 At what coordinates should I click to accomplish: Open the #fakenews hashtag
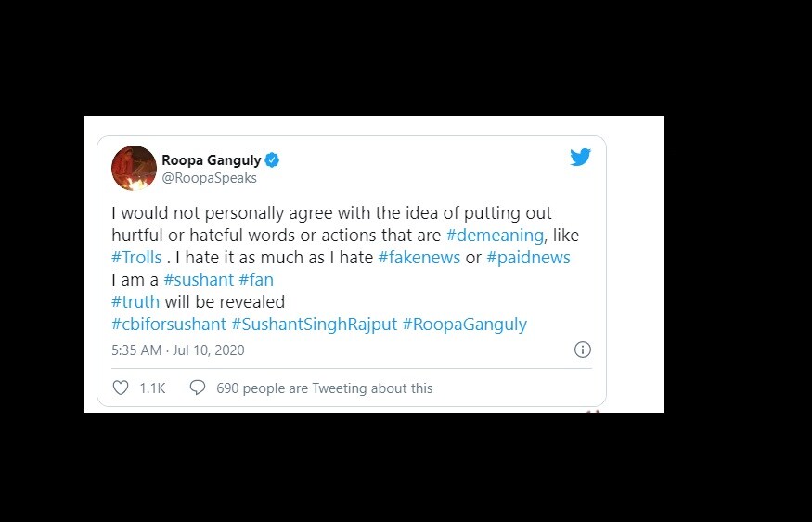point(419,257)
